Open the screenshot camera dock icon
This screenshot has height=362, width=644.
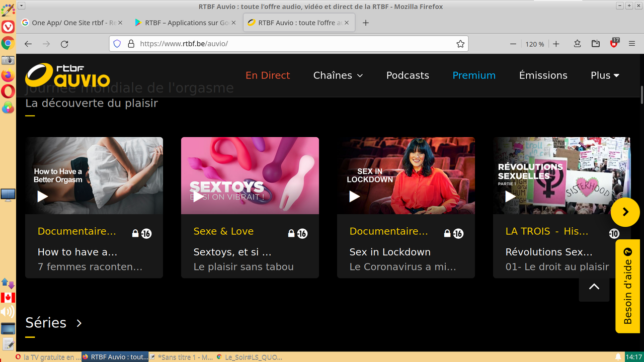pyautogui.click(x=8, y=60)
